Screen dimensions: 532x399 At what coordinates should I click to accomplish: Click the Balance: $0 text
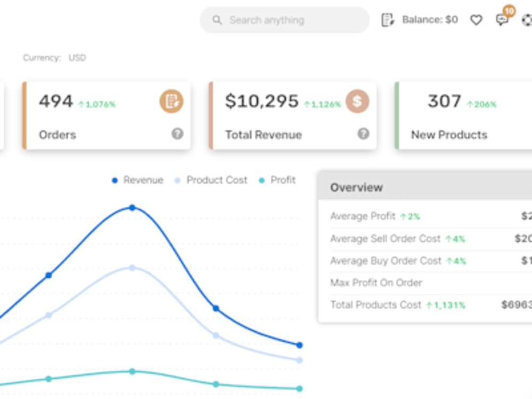click(x=430, y=20)
